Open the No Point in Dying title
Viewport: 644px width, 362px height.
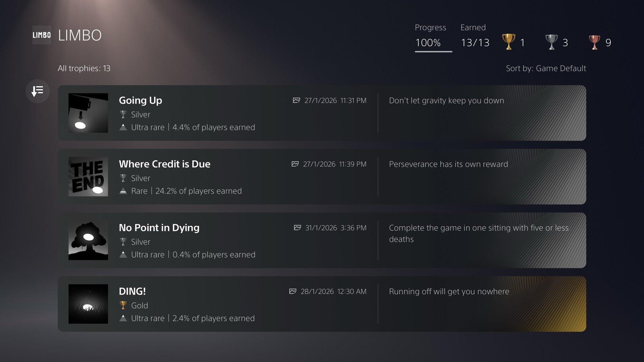159,228
